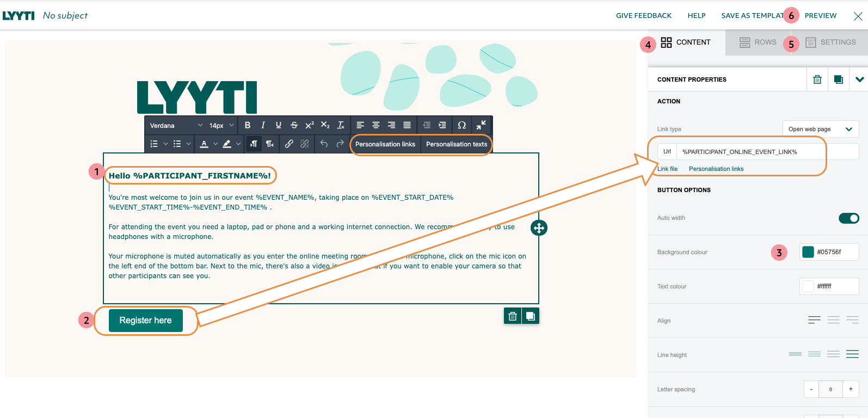
Task: Open the text colour swatch #ffffff
Action: click(x=808, y=286)
